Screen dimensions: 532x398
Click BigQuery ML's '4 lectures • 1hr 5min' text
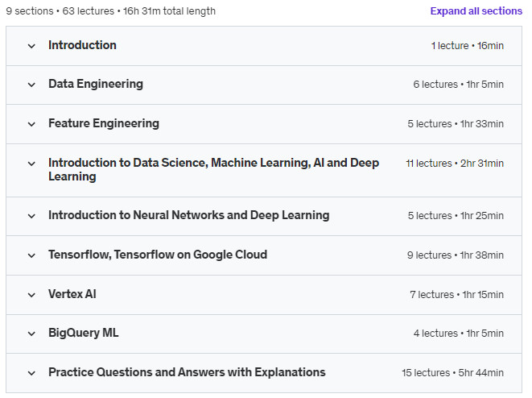pos(459,334)
